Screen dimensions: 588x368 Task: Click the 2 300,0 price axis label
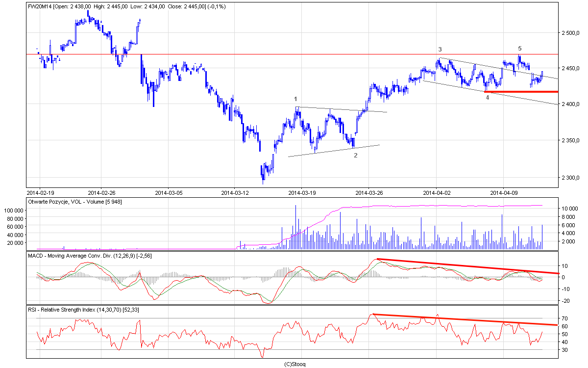[x=569, y=178]
